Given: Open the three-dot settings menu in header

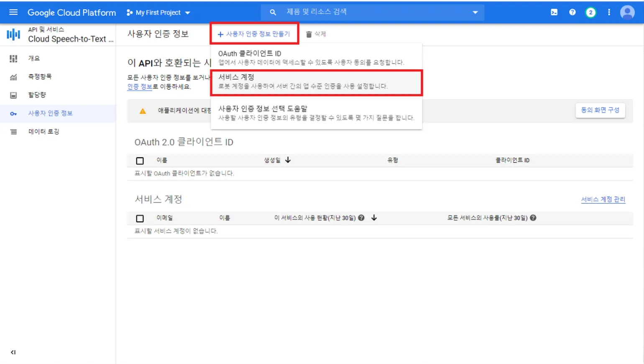Looking at the screenshot, I should point(609,12).
